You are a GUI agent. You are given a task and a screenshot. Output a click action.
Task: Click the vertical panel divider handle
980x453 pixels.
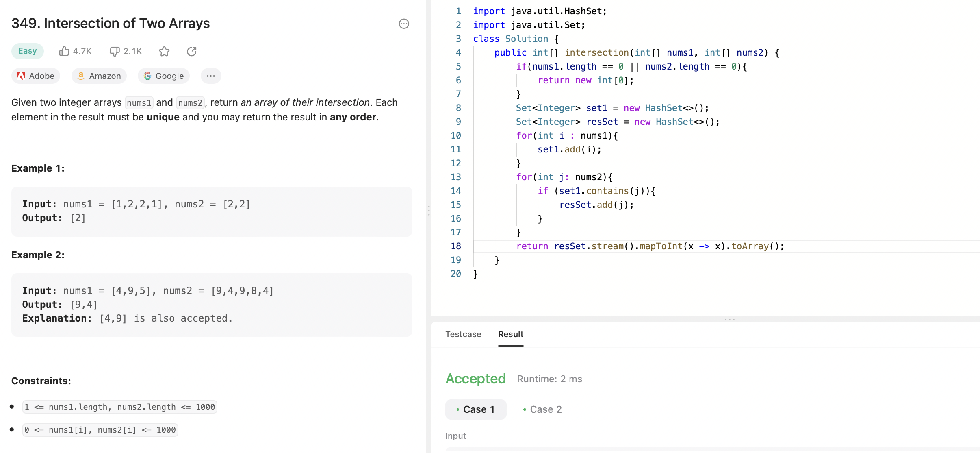tap(429, 210)
